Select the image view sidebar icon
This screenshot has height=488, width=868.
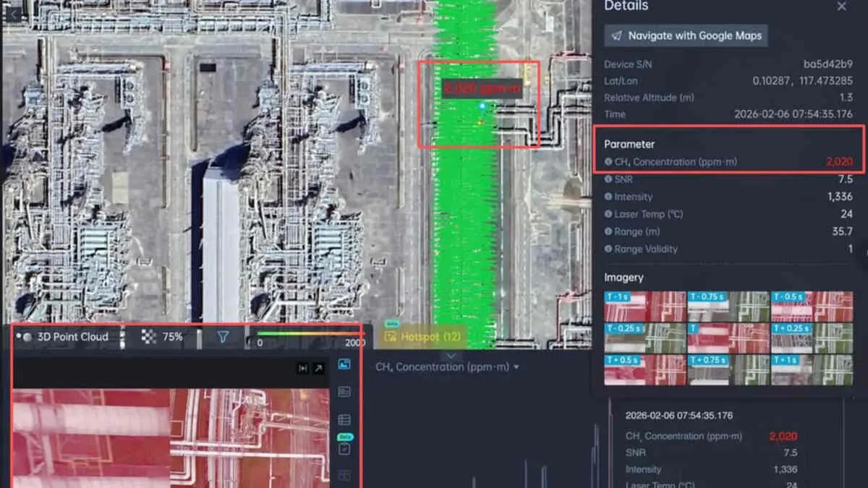(x=344, y=364)
